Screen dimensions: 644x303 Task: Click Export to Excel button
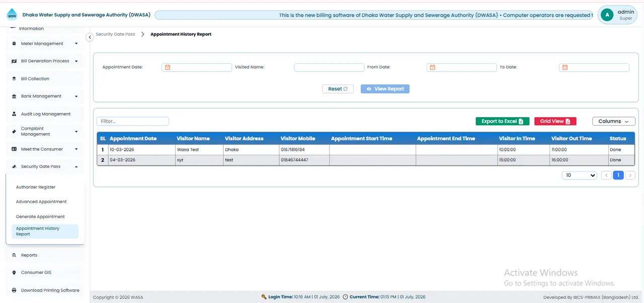pos(502,122)
